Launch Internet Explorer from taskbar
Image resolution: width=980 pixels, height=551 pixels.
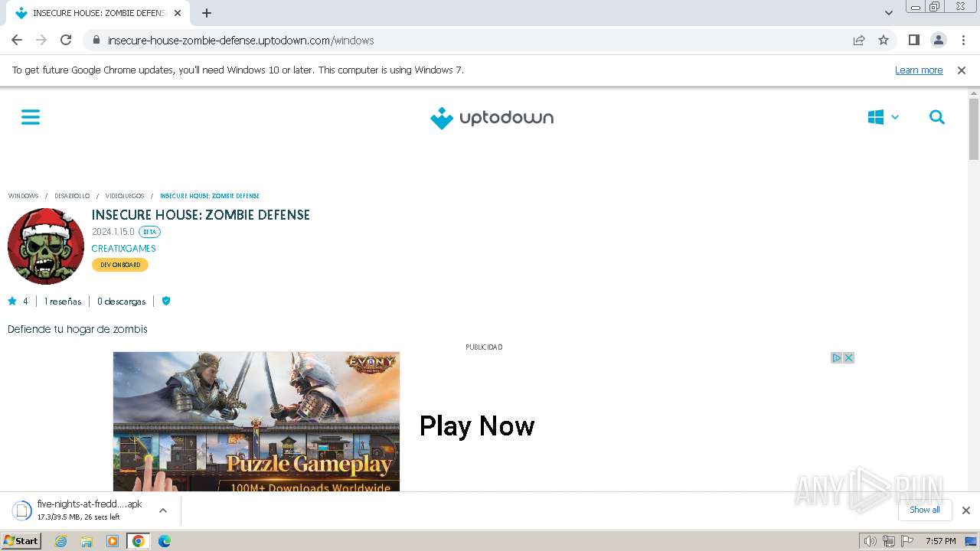60,541
